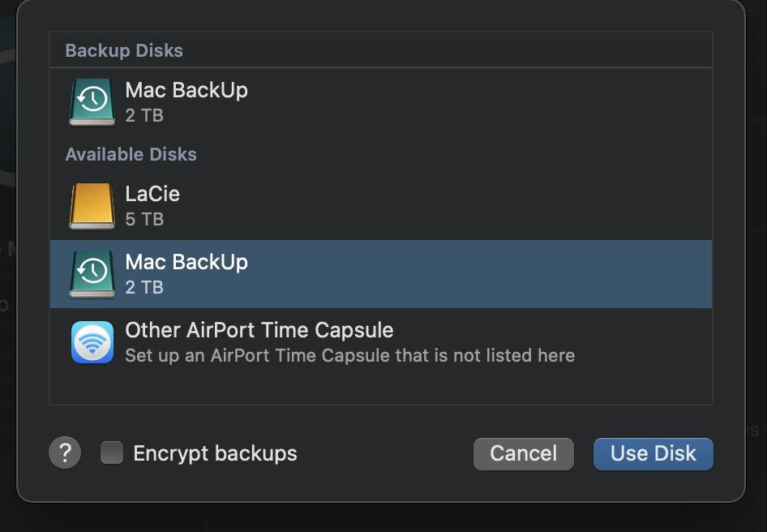
Task: Click the Time Machine icon under Backup Disks
Action: [x=92, y=101]
